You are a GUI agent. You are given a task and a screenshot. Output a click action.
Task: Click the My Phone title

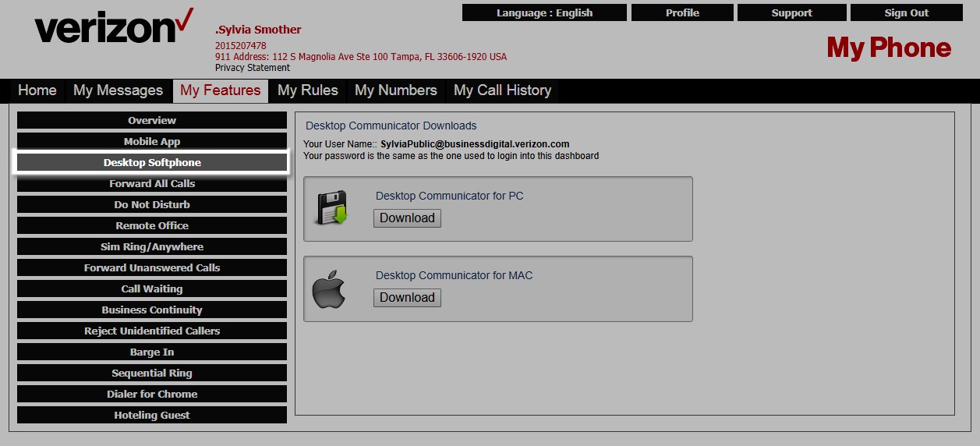point(889,48)
